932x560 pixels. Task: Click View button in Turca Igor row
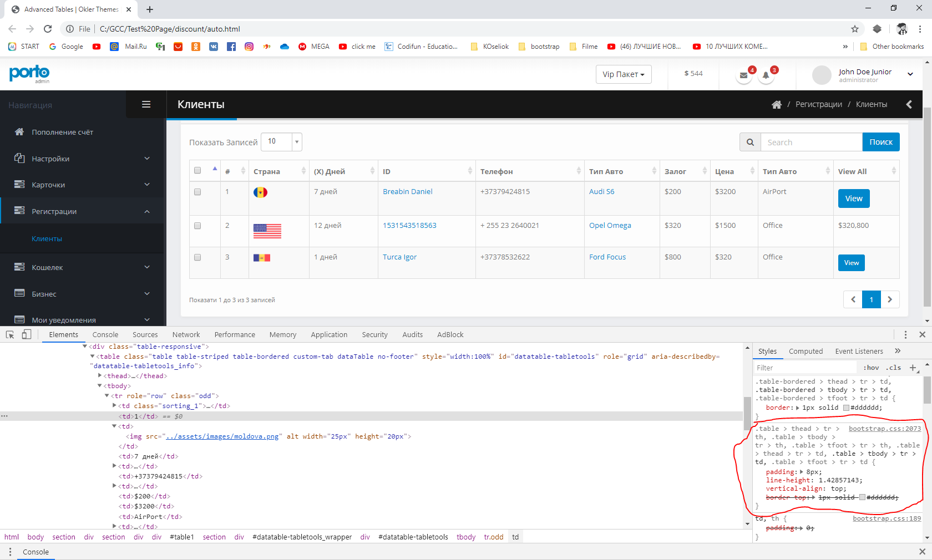852,263
